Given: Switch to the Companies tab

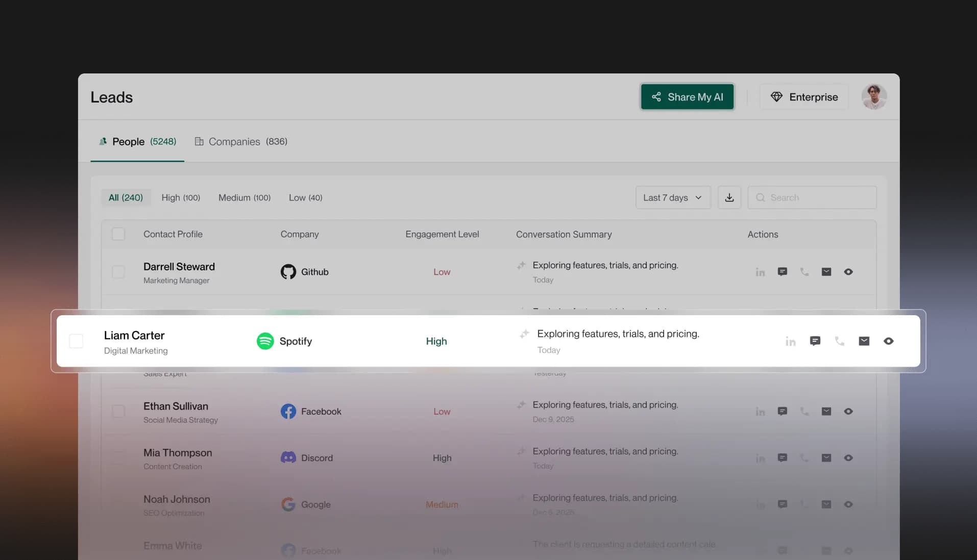Looking at the screenshot, I should [x=240, y=141].
